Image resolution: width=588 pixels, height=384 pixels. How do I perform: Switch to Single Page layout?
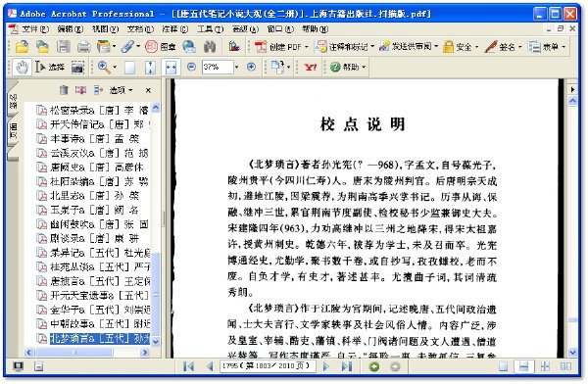(x=504, y=366)
